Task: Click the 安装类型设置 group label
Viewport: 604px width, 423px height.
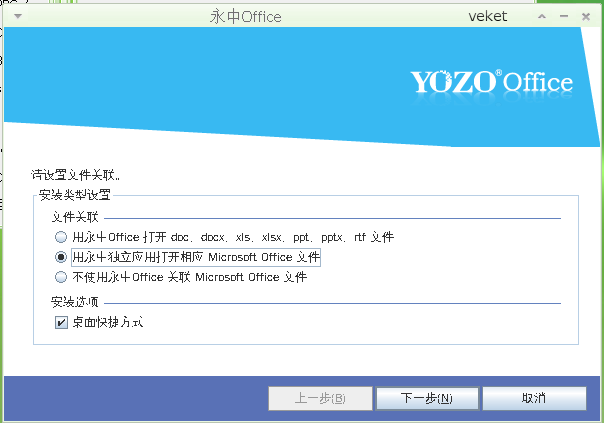Action: coord(75,195)
